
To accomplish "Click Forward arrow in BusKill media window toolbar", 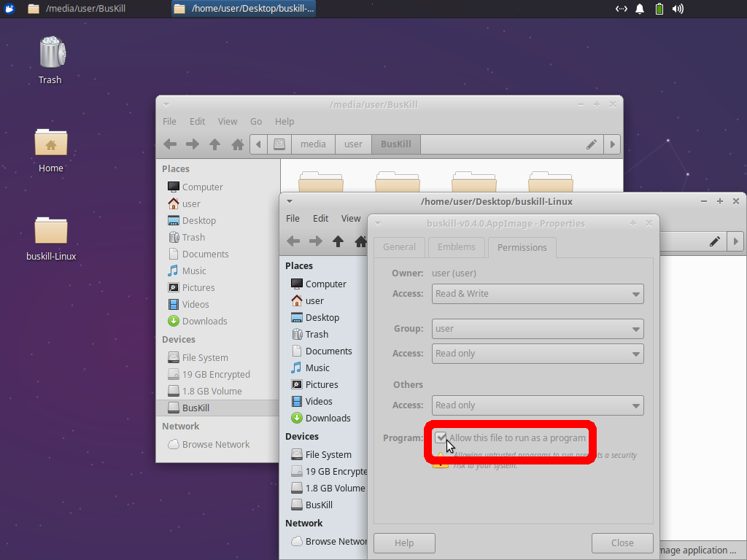I will tap(192, 144).
